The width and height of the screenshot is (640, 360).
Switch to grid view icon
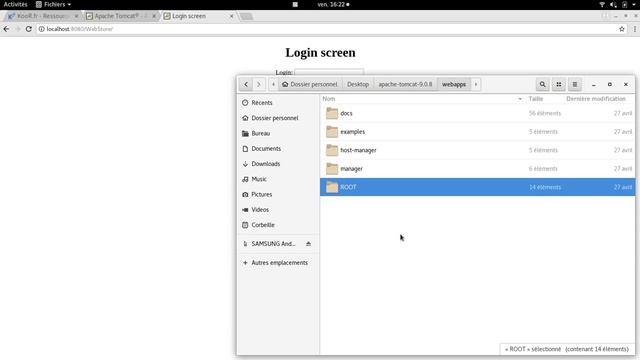(559, 84)
